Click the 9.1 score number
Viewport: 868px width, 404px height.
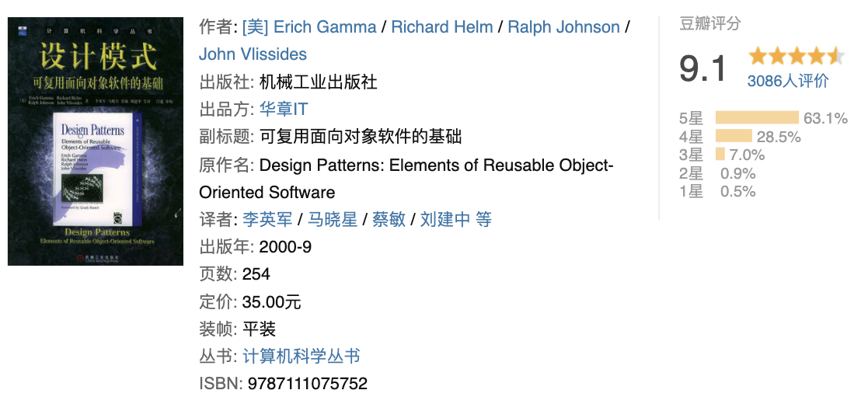click(702, 68)
